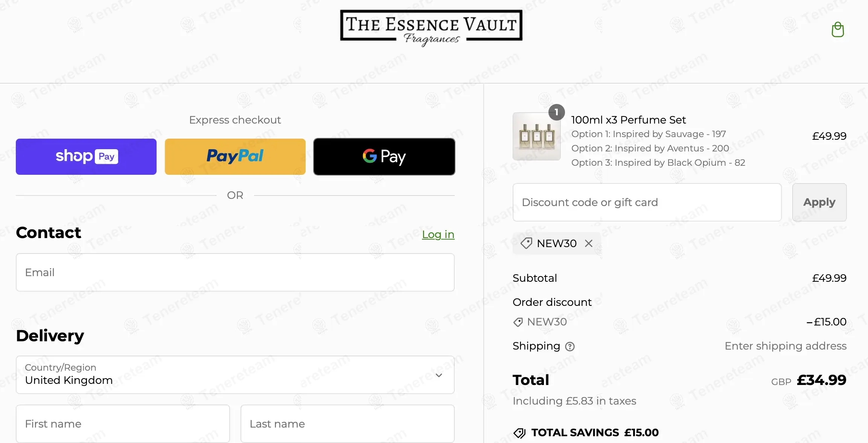Click the total savings tag icon
Image resolution: width=868 pixels, height=443 pixels.
pos(519,433)
